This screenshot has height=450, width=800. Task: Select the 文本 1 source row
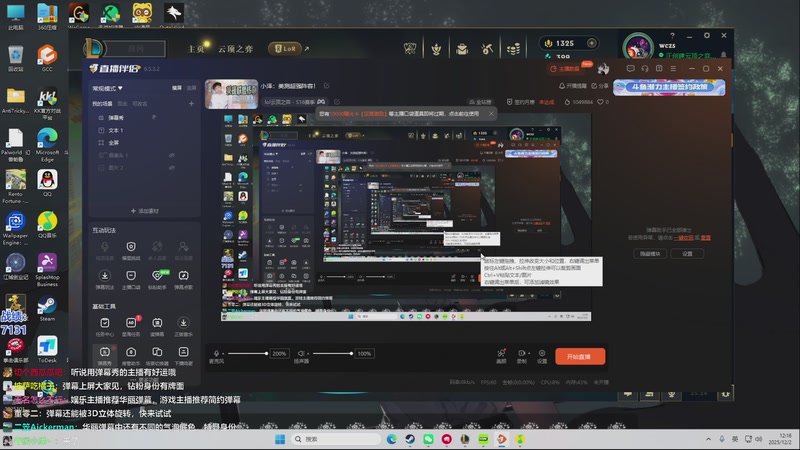point(144,130)
